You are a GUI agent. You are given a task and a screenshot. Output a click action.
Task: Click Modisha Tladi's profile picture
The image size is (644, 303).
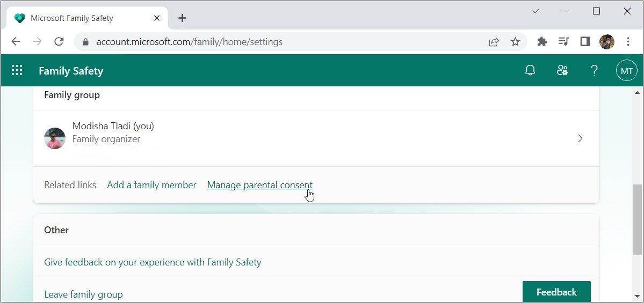pos(55,138)
